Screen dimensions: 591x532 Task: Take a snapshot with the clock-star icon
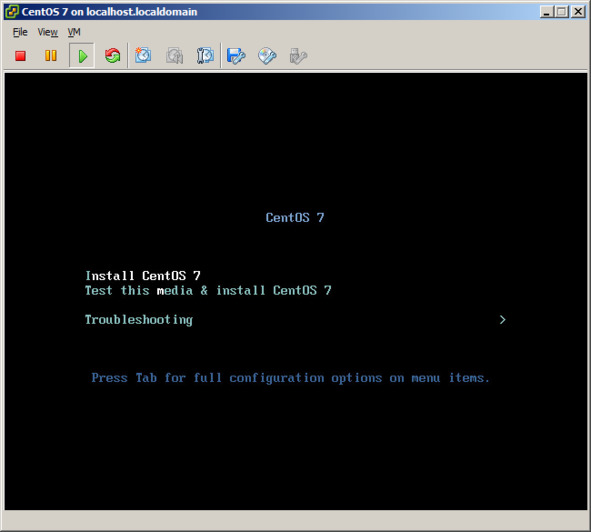[x=143, y=55]
